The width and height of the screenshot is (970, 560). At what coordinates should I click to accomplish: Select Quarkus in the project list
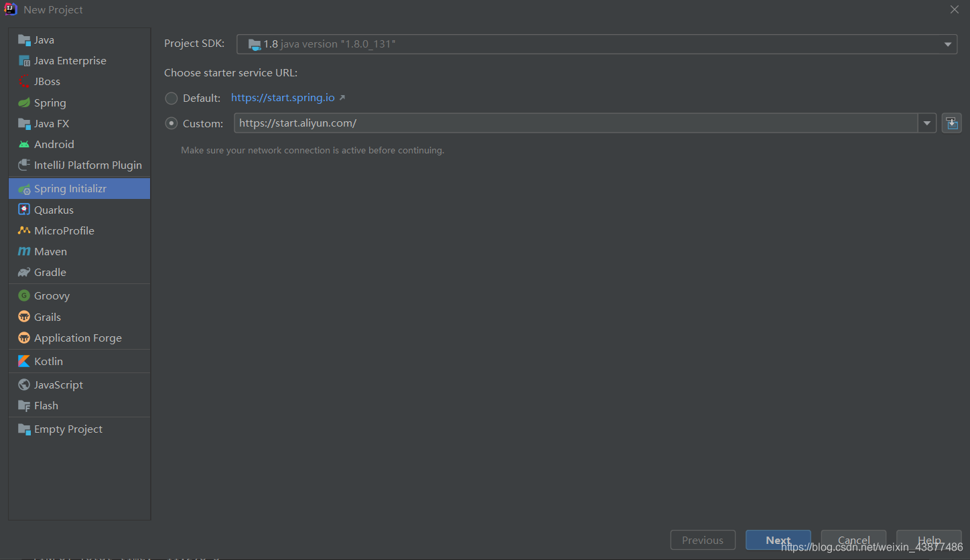tap(79, 210)
